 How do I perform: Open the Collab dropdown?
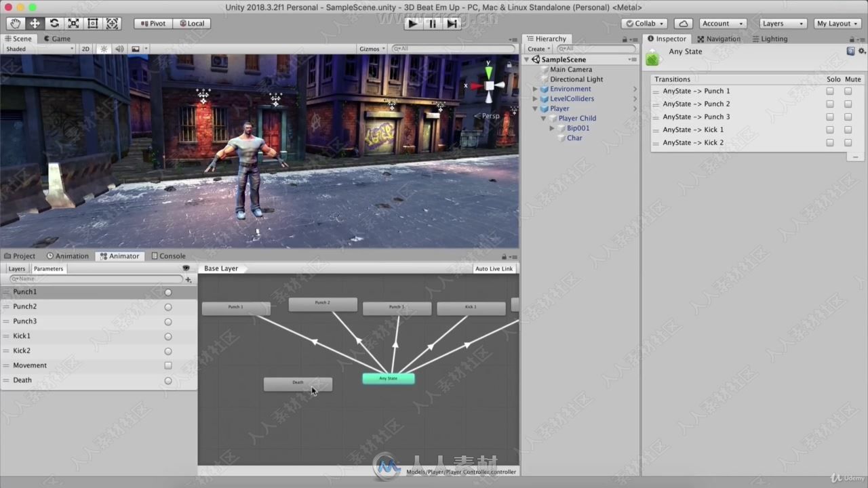pyautogui.click(x=644, y=23)
